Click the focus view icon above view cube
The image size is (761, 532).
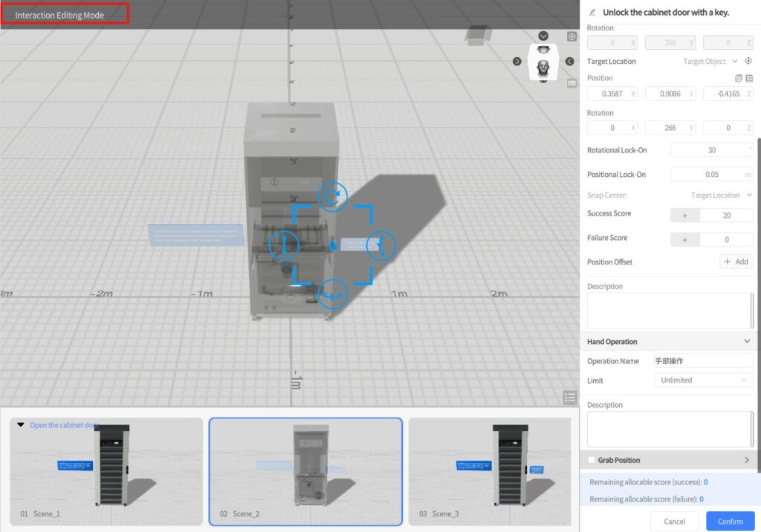click(571, 36)
